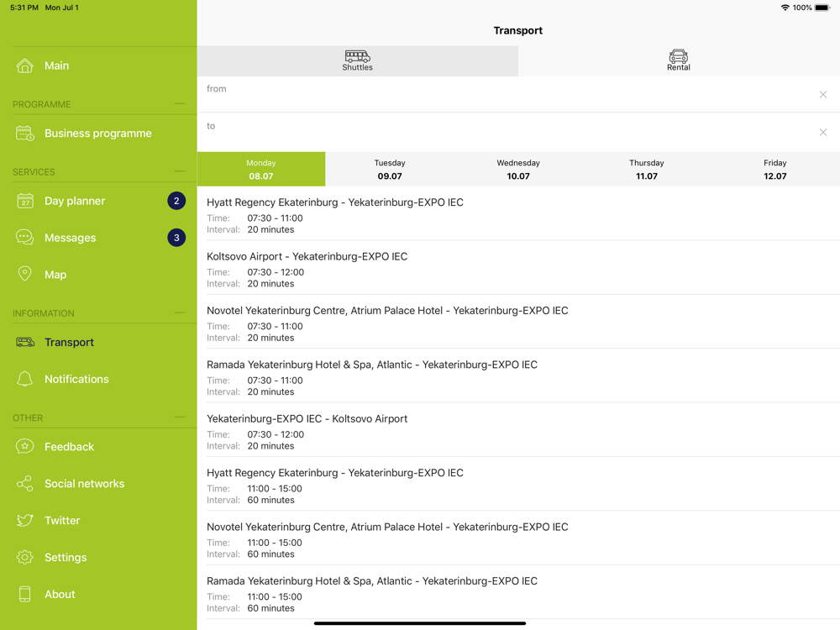Clear the 'to' field
Viewport: 840px width, 630px height.
pyautogui.click(x=823, y=133)
